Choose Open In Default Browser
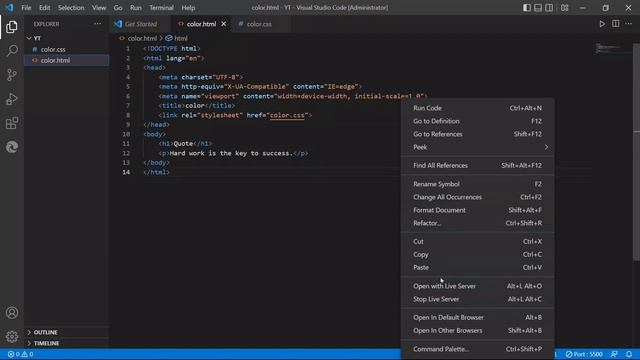The height and width of the screenshot is (360, 640). click(477, 318)
